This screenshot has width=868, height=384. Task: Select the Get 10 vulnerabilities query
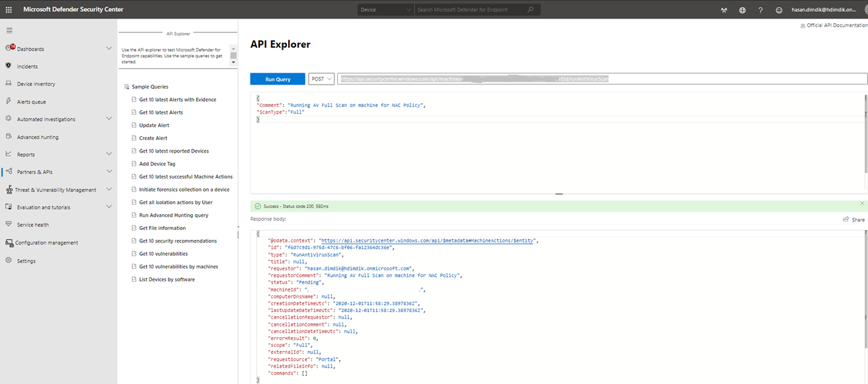[x=163, y=254]
